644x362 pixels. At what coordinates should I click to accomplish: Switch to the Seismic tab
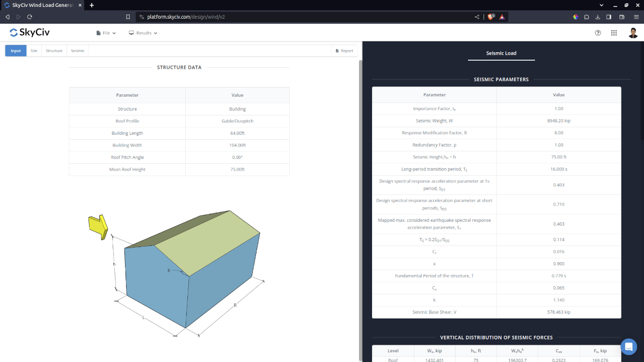click(x=77, y=50)
